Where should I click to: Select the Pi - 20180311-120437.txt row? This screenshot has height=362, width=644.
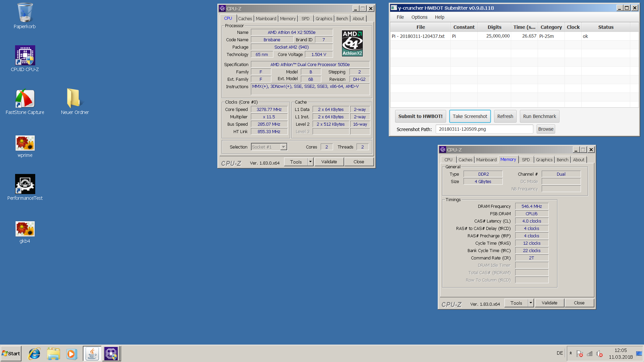pos(514,36)
